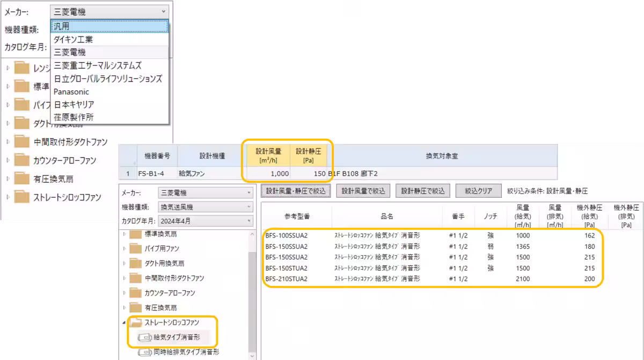
Task: Open the 機器種類 dropdown showing 換気送風機
Action: pos(205,207)
